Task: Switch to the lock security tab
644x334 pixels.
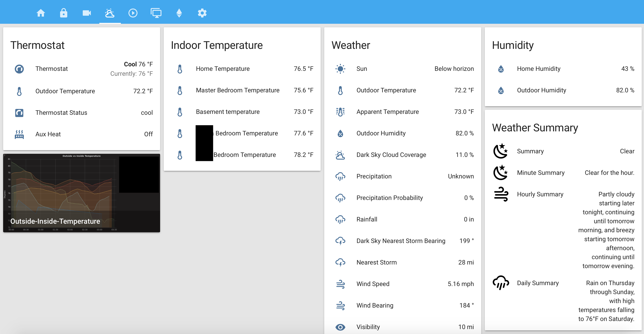Action: click(x=63, y=13)
